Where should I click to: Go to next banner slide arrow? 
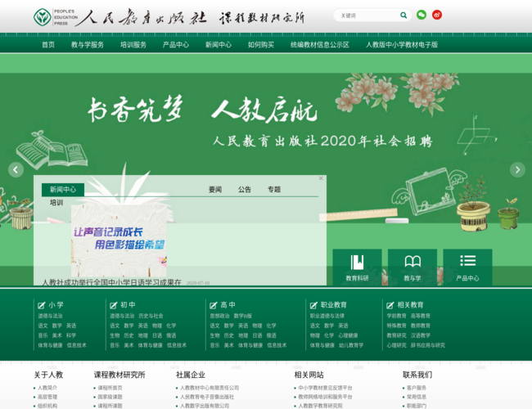pyautogui.click(x=517, y=169)
